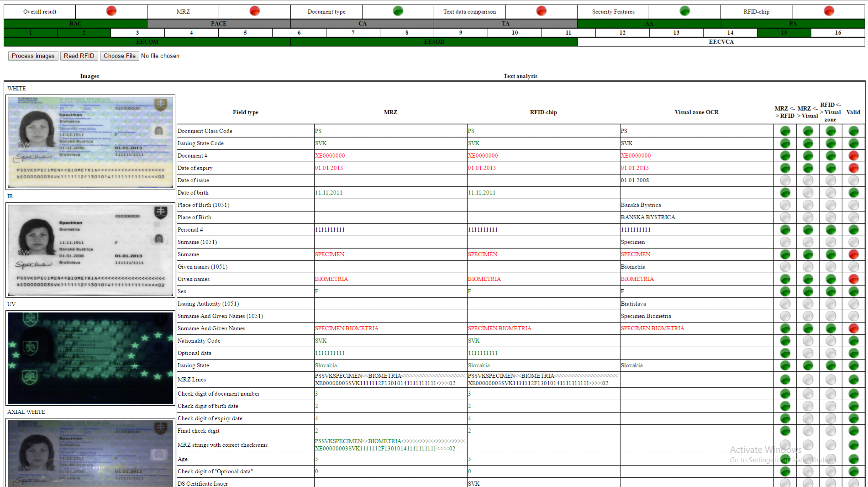This screenshot has width=868, height=487.
Task: Click the green MRZ<->RFID light for Personal #
Action: (x=785, y=229)
